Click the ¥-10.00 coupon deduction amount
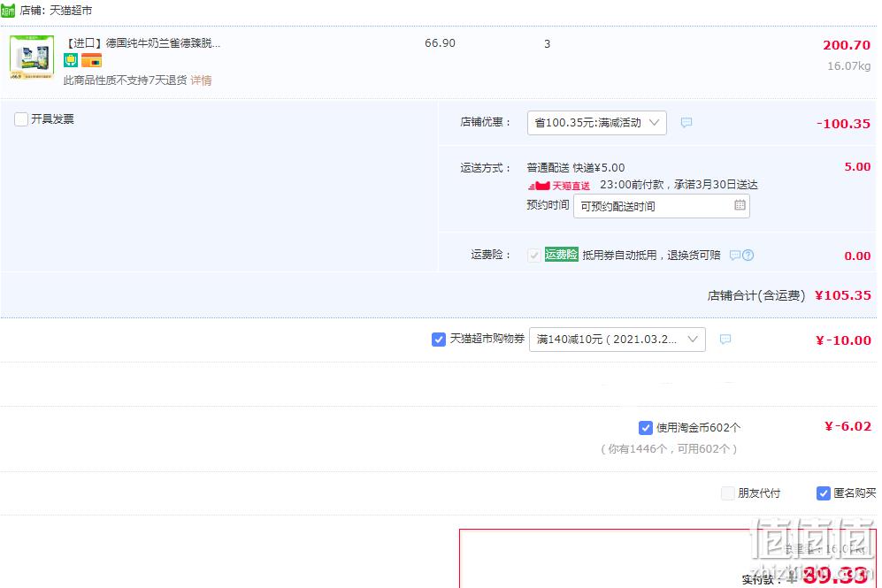This screenshot has width=882, height=588. tap(843, 340)
